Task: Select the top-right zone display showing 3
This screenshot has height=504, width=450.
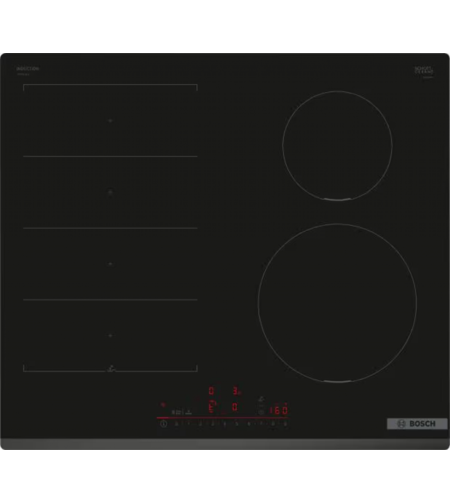Action: 236,391
